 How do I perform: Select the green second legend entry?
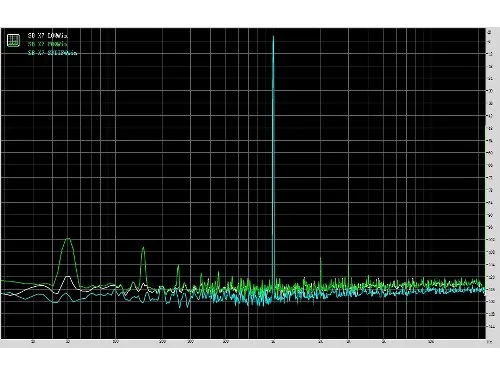[48, 44]
